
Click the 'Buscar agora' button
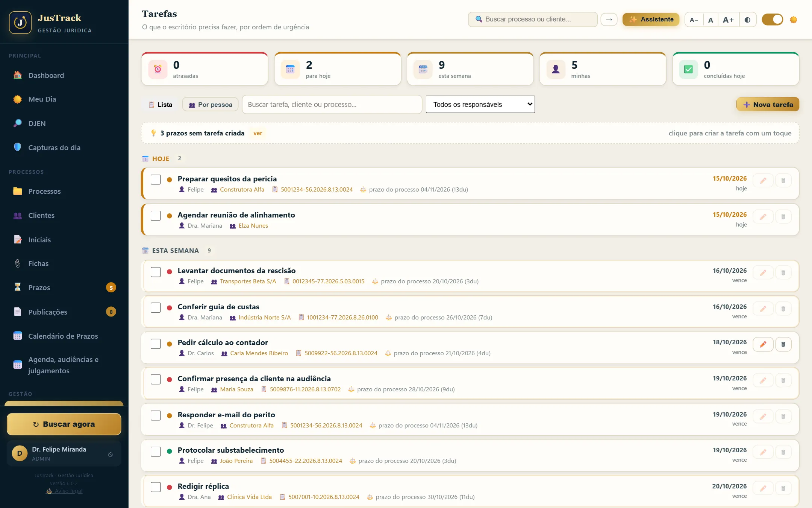pos(64,424)
